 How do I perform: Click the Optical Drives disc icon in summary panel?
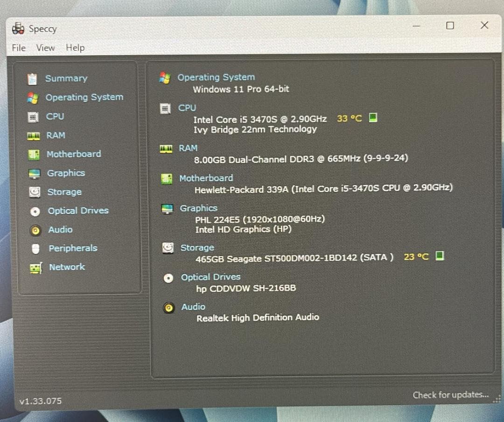click(168, 278)
